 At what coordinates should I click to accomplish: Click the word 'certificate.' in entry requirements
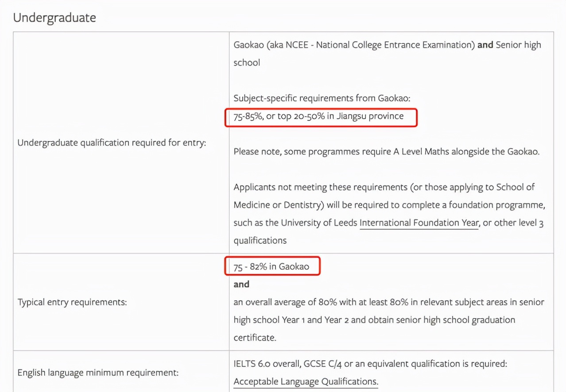(255, 338)
